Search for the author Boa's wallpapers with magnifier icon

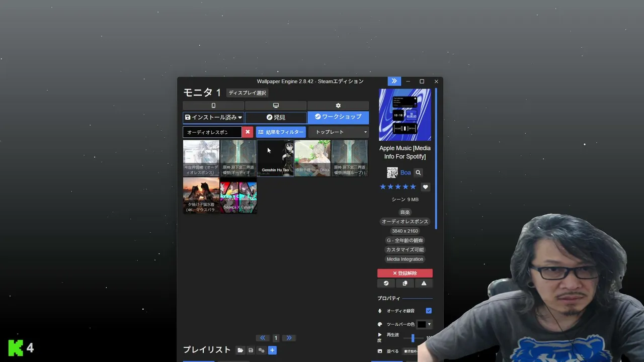[x=418, y=172]
